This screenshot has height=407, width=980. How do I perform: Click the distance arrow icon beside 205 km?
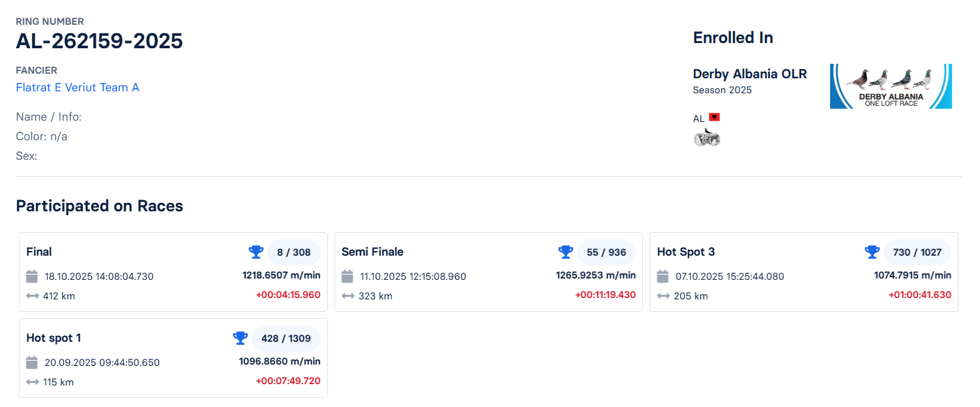[663, 295]
